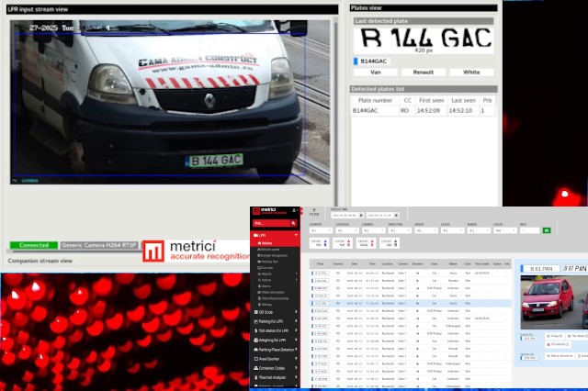Viewport: 588px width, 391px height.
Task: Click the search magnifier icon in sidebar
Action: [x=293, y=223]
